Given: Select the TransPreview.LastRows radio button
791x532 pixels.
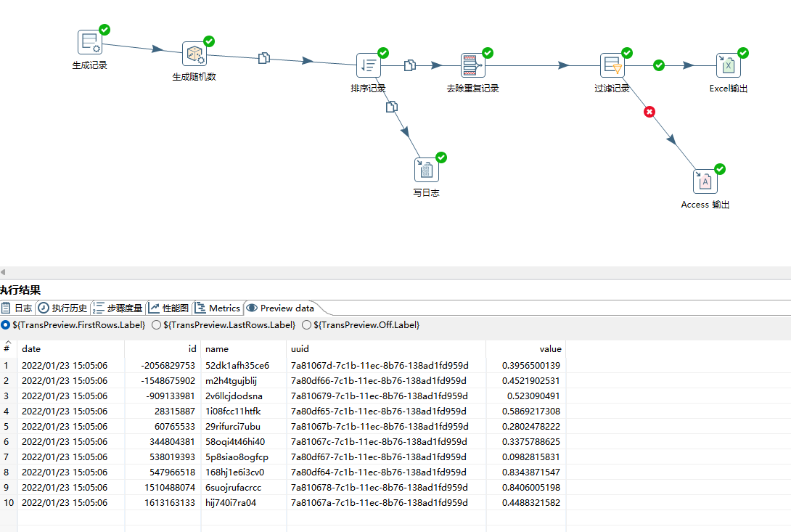Looking at the screenshot, I should tap(156, 325).
